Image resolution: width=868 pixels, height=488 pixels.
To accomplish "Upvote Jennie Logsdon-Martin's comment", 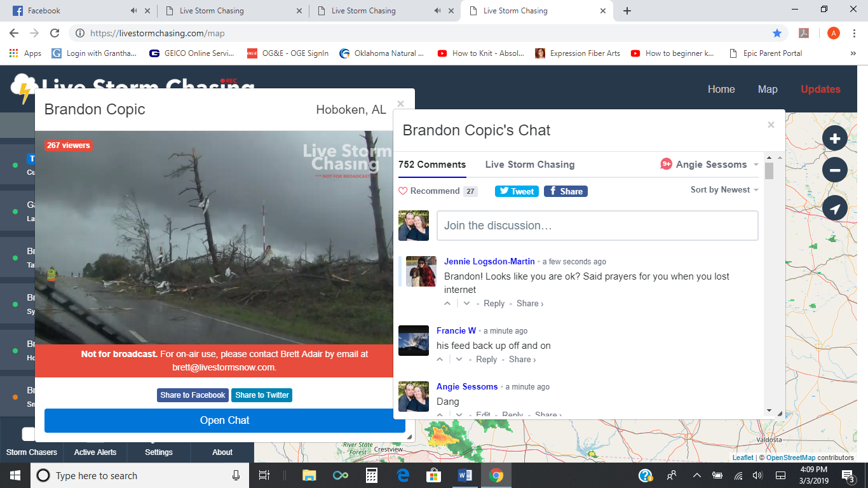I will 447,304.
